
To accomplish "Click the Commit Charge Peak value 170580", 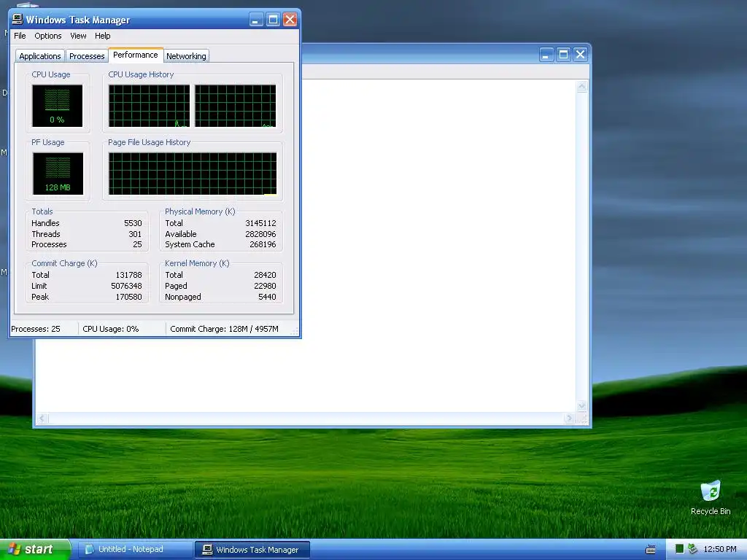I will [128, 297].
